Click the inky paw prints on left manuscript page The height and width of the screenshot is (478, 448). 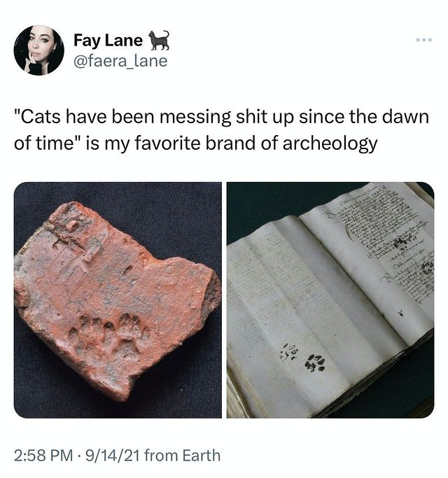(x=303, y=358)
